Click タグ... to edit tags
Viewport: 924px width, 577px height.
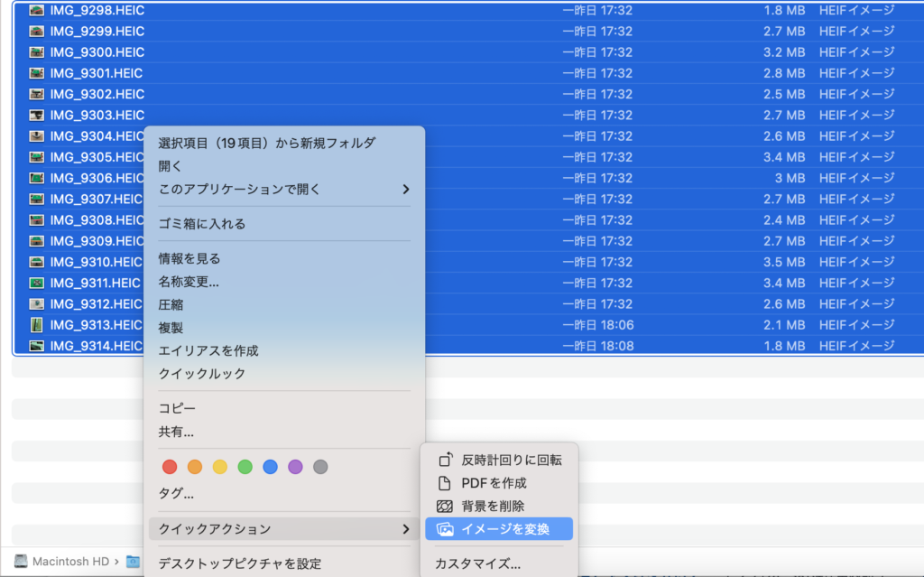click(x=176, y=494)
